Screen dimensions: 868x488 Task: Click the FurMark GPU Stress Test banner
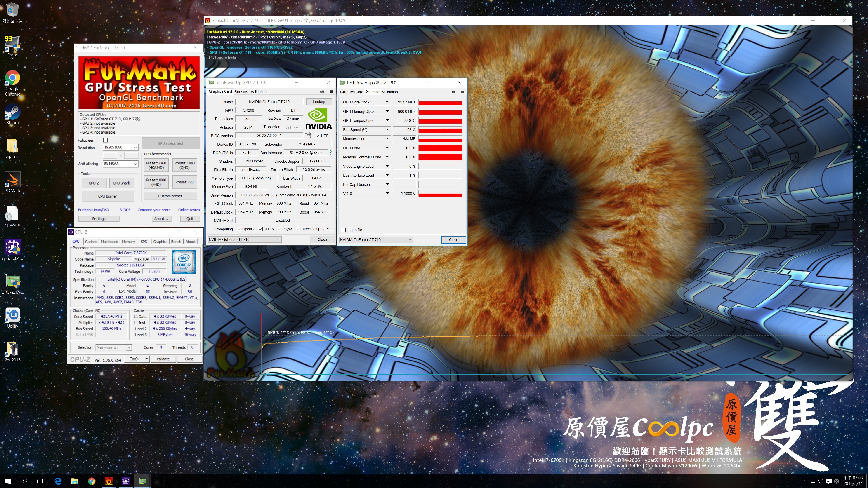[x=139, y=82]
